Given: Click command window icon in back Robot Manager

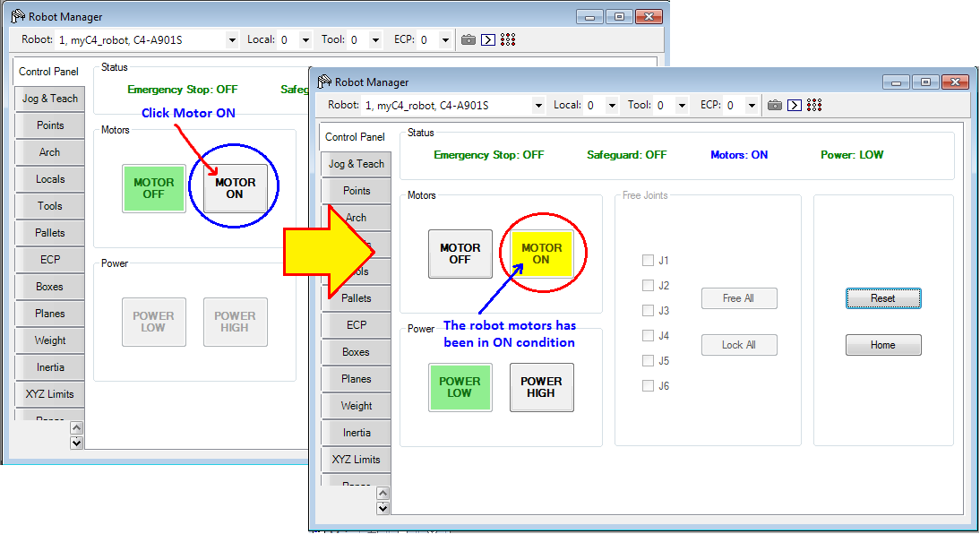Looking at the screenshot, I should point(488,40).
